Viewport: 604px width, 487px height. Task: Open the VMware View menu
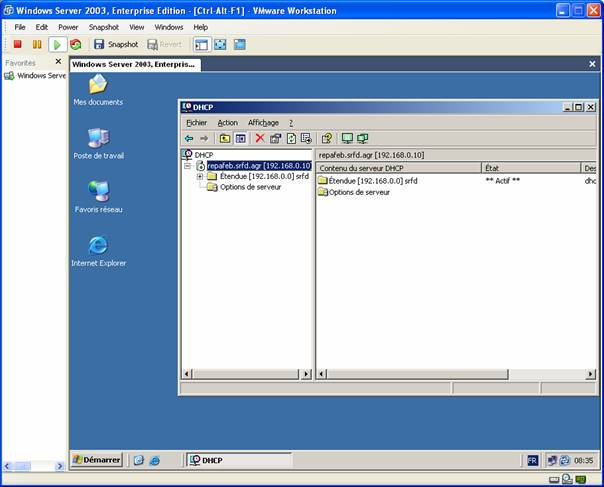136,27
